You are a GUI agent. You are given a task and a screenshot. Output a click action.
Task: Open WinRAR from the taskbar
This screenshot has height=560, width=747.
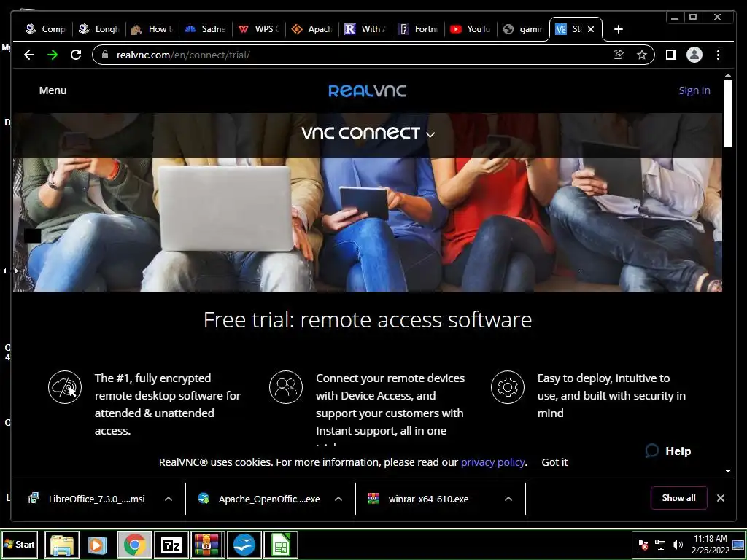(207, 545)
